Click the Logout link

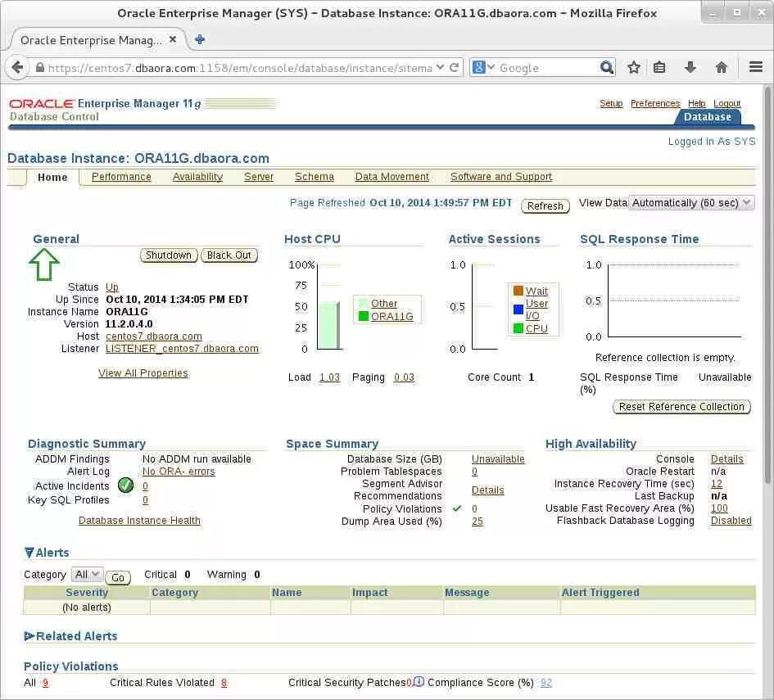[726, 103]
